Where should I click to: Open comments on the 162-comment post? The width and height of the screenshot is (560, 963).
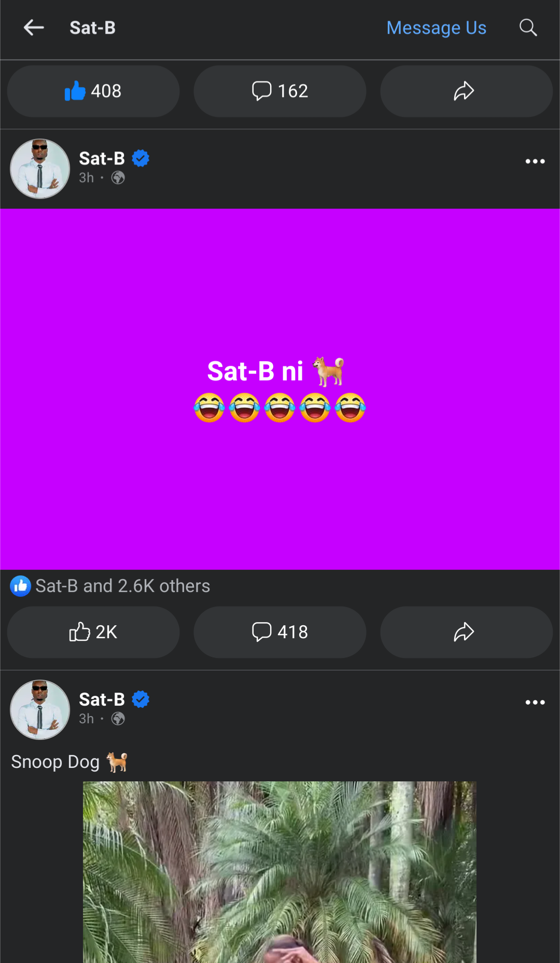(280, 91)
